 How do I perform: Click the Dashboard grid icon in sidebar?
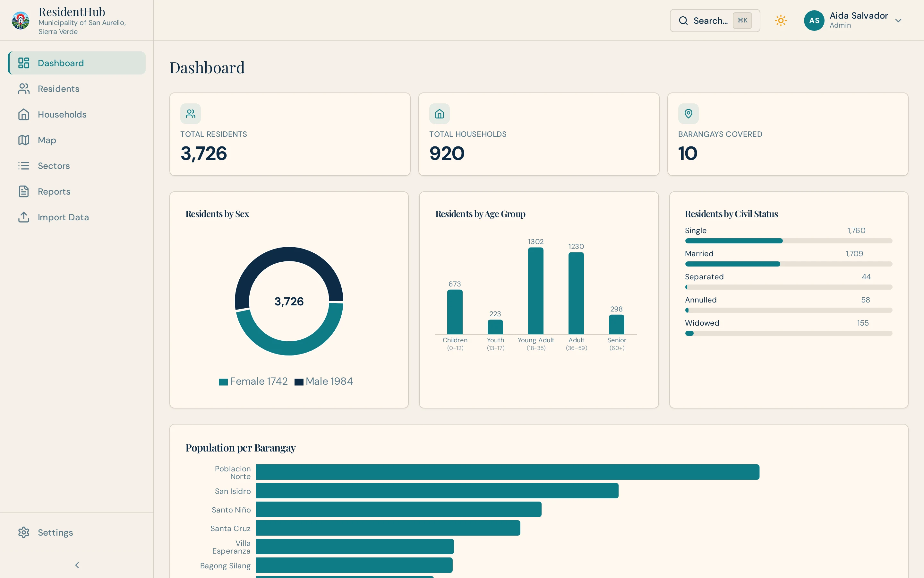pos(24,63)
